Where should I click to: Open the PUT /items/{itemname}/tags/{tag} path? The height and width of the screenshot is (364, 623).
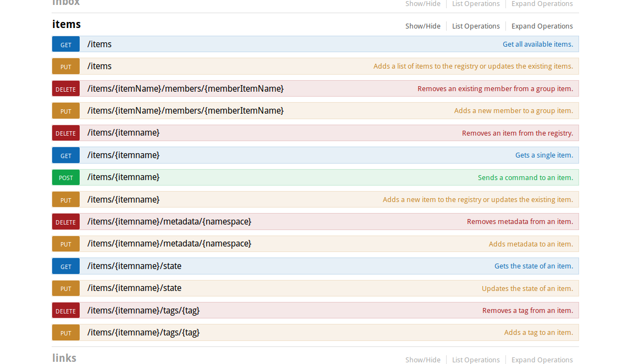tap(143, 332)
